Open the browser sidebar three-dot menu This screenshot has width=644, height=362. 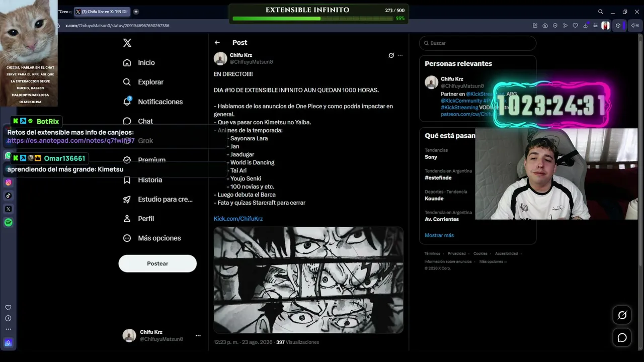8,329
